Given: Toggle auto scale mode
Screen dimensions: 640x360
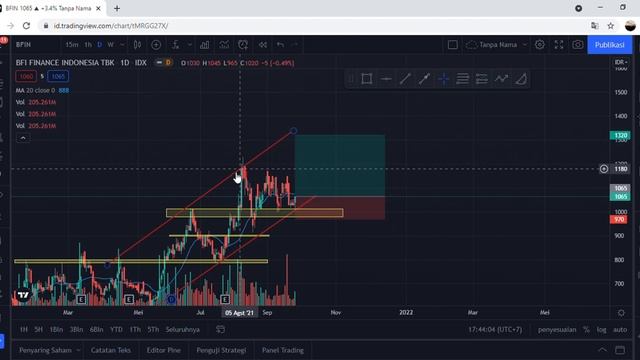Looking at the screenshot, I should click(620, 329).
